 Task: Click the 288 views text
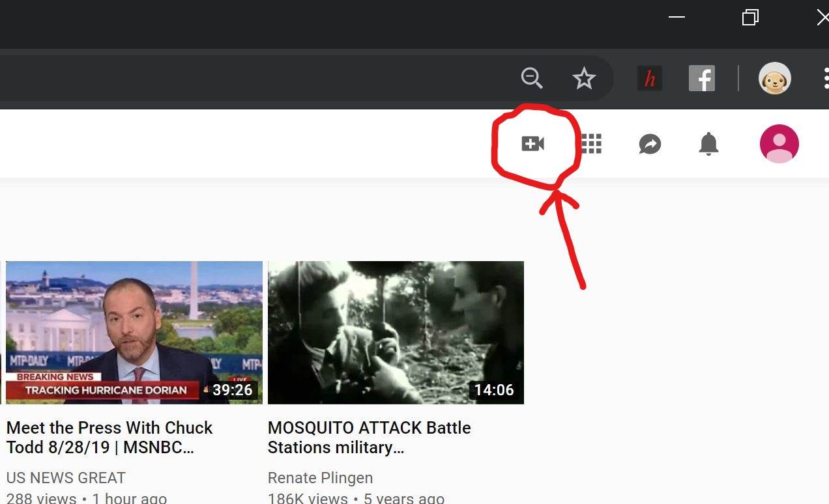pos(42,497)
